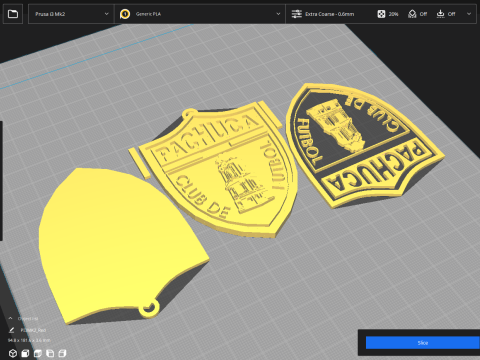Open the file folder icon

(x=13, y=14)
